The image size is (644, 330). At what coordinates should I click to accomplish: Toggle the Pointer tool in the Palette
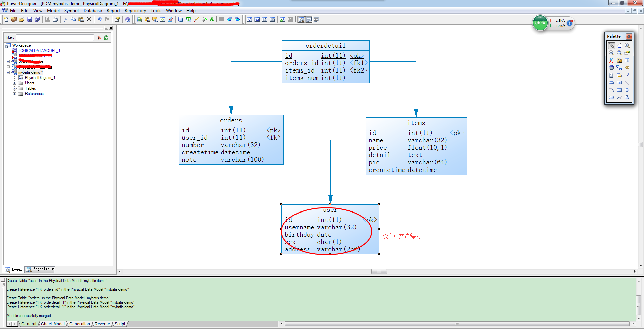tap(611, 45)
